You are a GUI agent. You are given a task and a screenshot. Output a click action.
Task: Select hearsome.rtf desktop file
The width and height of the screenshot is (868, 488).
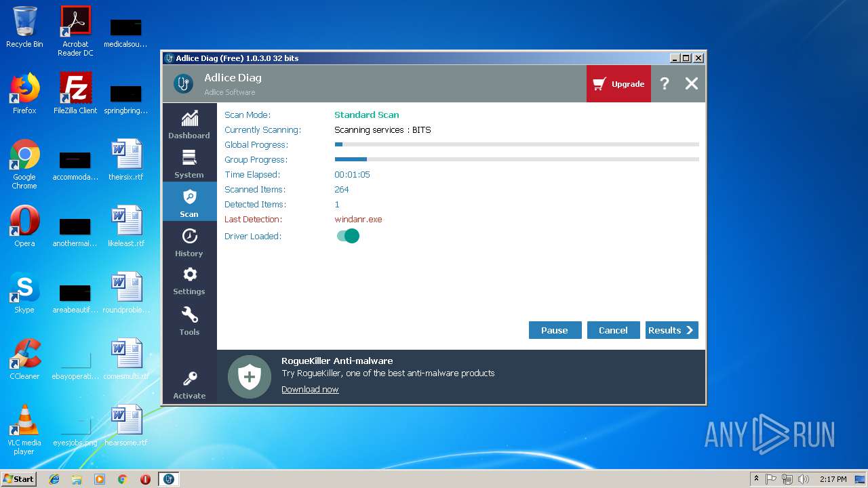coord(126,426)
